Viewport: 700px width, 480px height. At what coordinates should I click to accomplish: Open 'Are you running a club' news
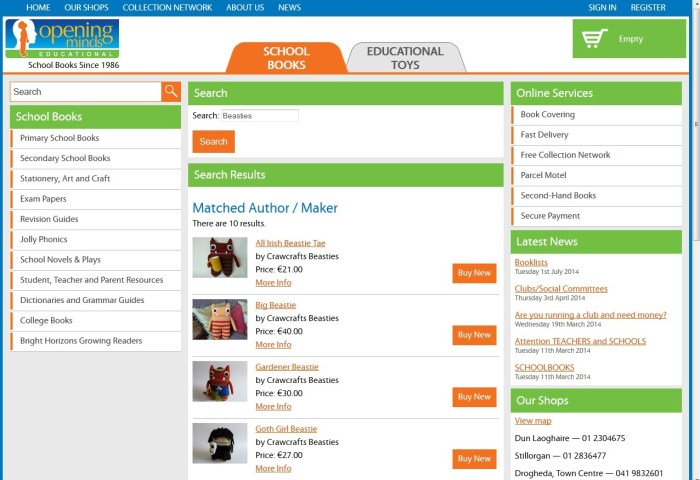591,315
